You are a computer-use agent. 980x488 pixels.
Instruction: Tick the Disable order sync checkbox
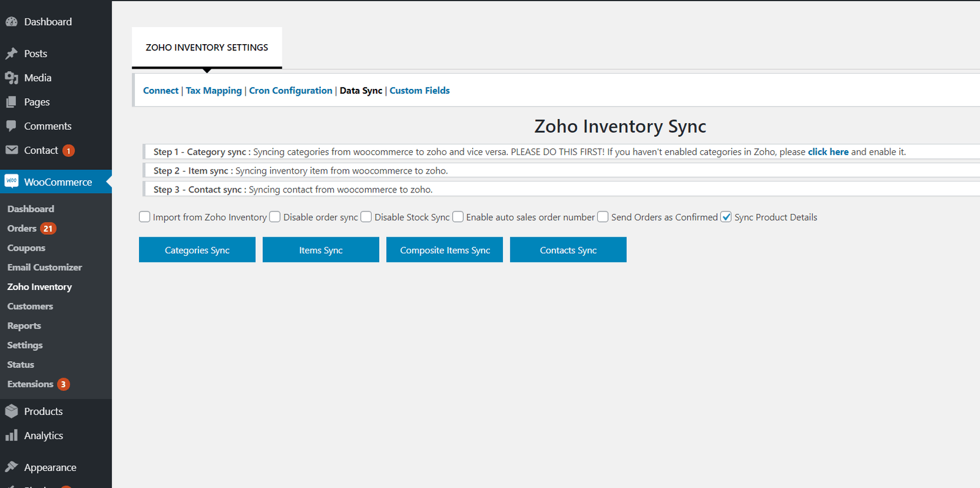[275, 216]
